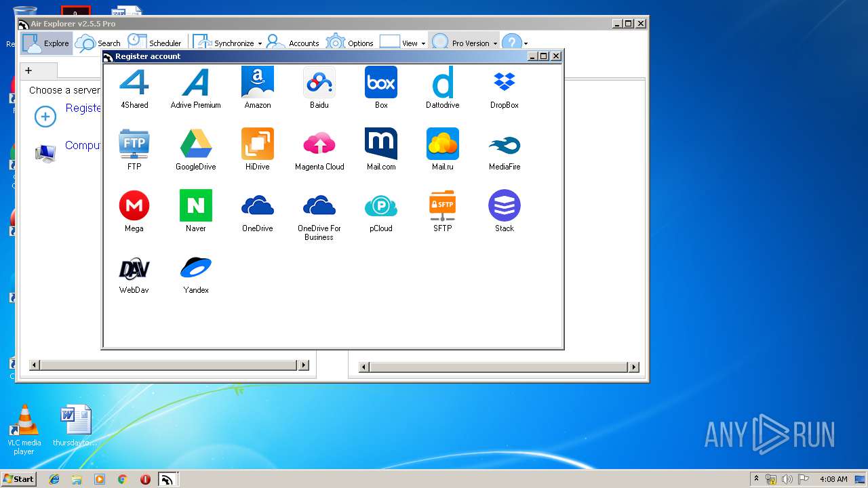Click the Synchronize toolbar button
The width and height of the screenshot is (868, 488).
(x=224, y=43)
